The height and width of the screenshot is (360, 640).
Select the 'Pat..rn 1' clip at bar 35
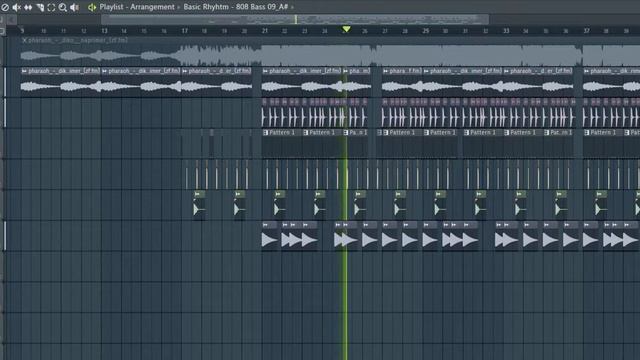point(559,133)
